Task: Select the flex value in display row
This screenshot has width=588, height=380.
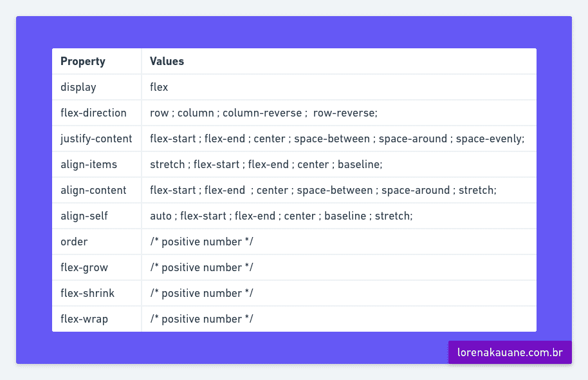Action: coord(159,87)
